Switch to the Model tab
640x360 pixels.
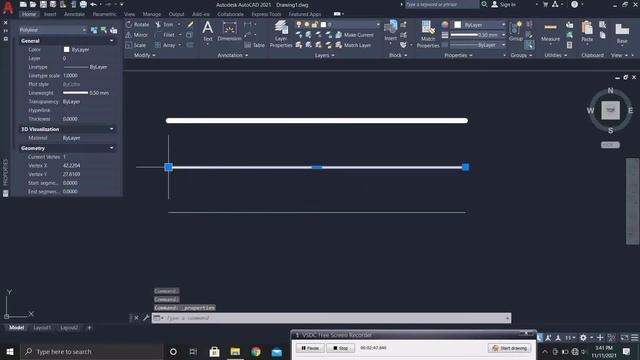[17, 327]
